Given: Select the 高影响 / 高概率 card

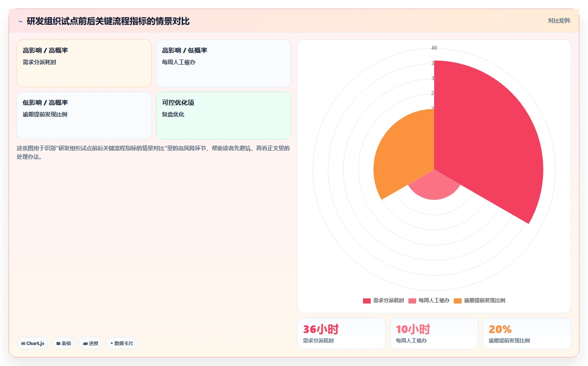Looking at the screenshot, I should coord(84,63).
